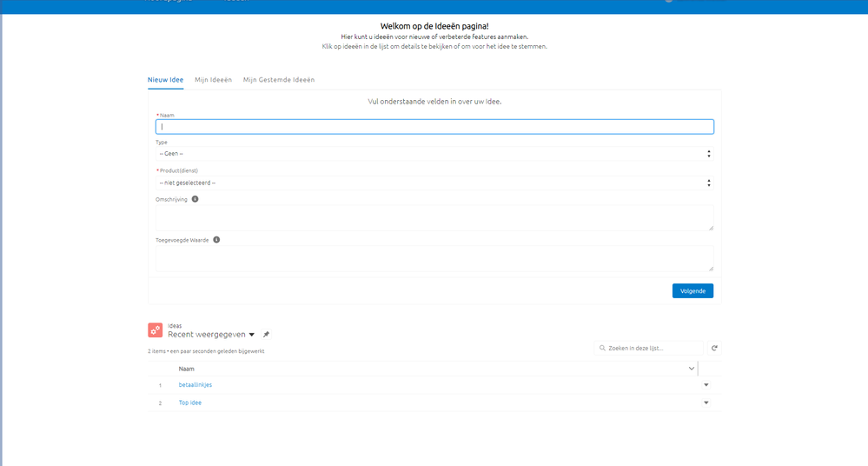Show info tooltip for Toegevoegde Waarde
868x466 pixels.
click(216, 240)
